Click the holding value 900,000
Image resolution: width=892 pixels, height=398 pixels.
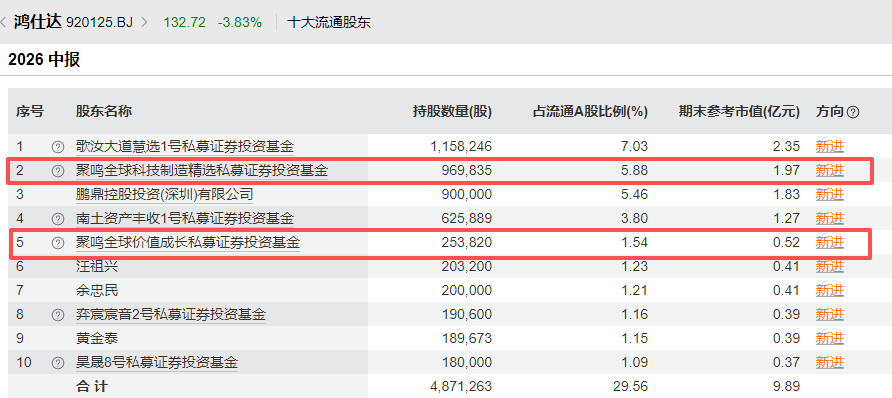pyautogui.click(x=466, y=194)
